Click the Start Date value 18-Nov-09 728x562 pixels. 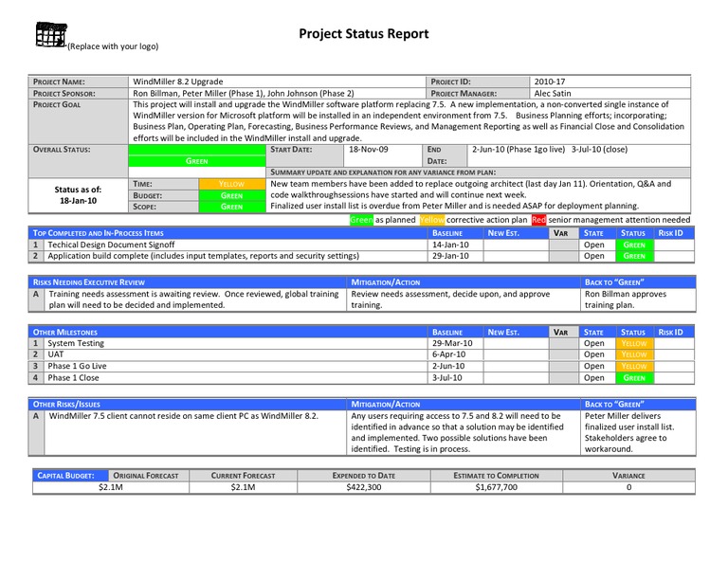point(367,150)
